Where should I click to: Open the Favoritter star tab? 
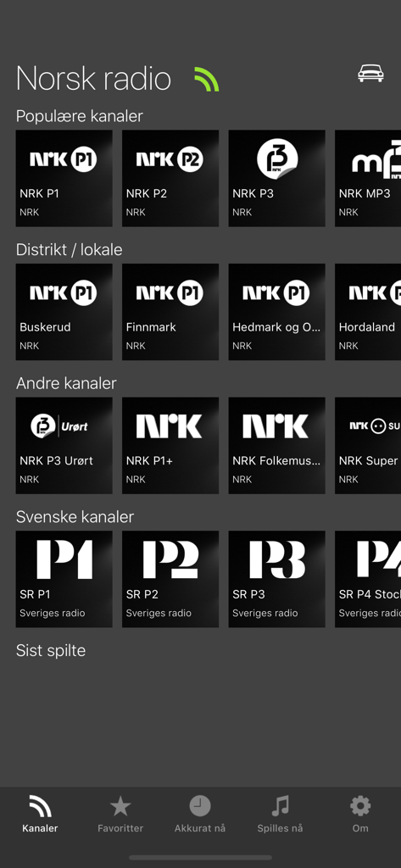pyautogui.click(x=120, y=814)
